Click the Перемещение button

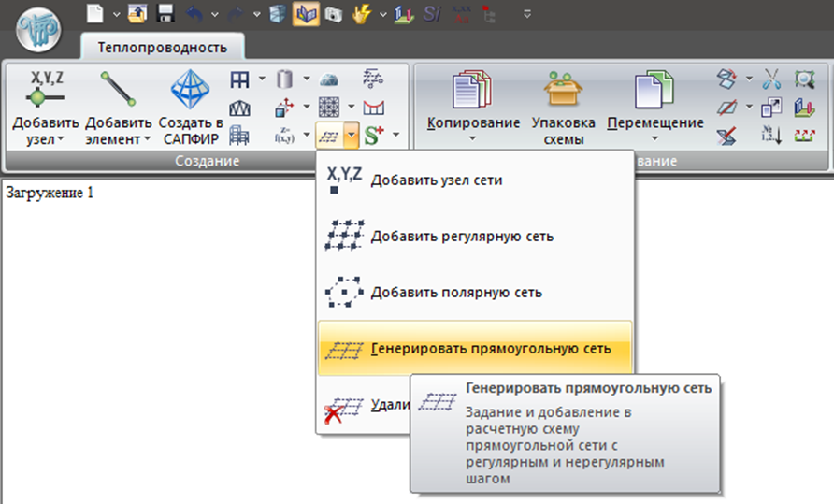coord(655,107)
